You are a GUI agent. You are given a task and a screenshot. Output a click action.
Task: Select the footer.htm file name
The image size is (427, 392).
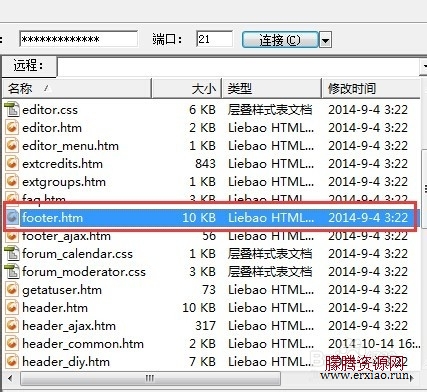coord(52,218)
